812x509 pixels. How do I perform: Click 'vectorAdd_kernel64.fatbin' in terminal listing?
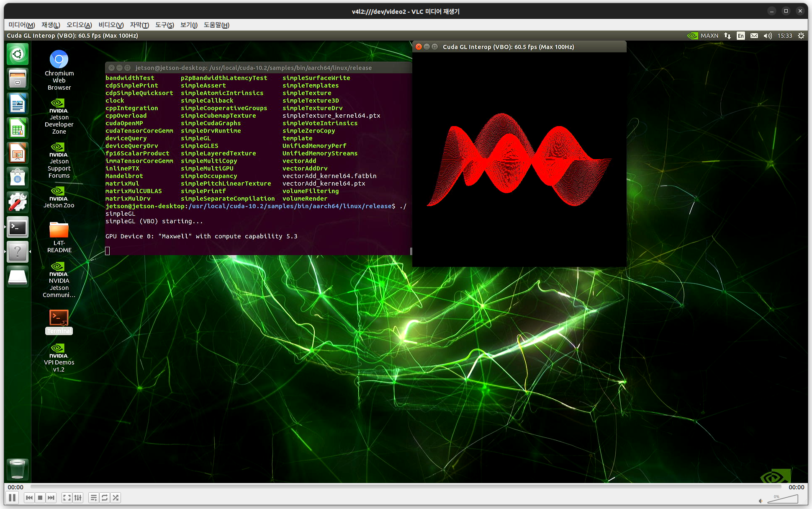pos(329,176)
